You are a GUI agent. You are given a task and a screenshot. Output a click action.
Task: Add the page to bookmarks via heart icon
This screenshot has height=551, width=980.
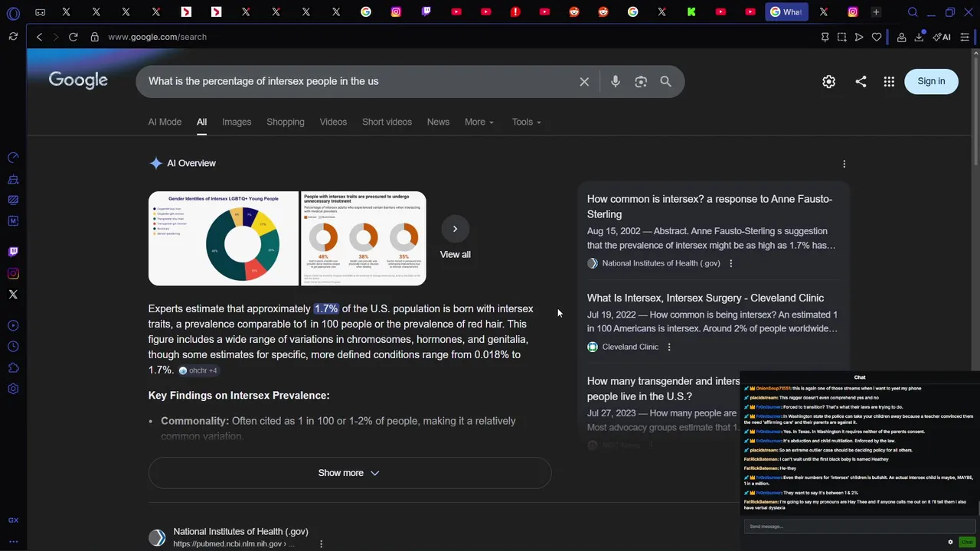pyautogui.click(x=877, y=37)
